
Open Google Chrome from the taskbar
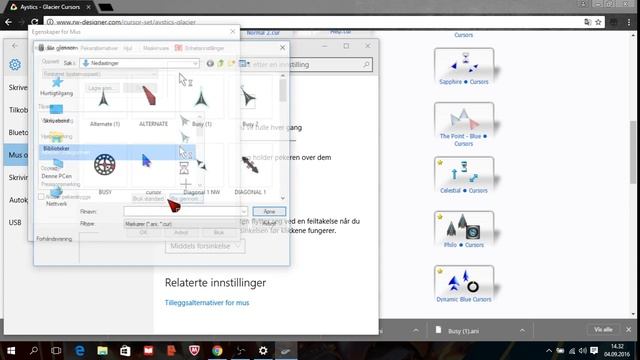pyautogui.click(x=217, y=351)
